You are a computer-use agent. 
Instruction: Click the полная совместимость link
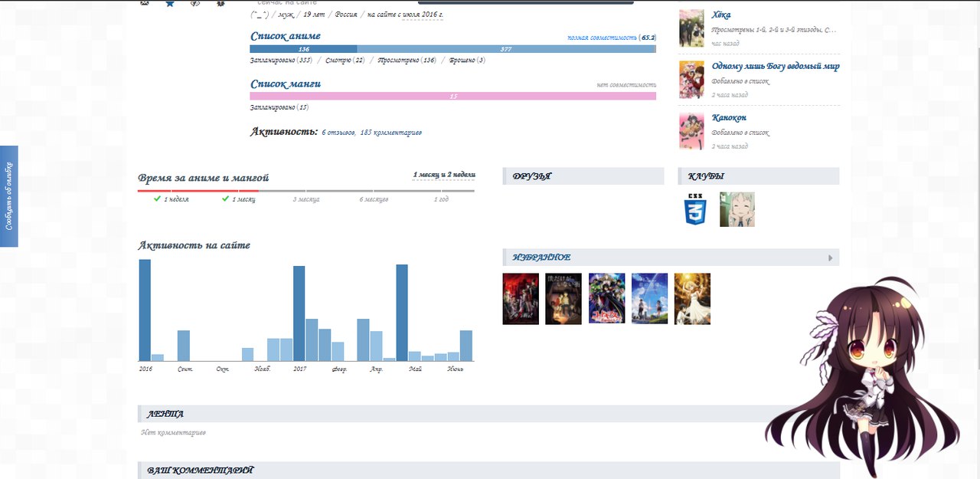[602, 38]
